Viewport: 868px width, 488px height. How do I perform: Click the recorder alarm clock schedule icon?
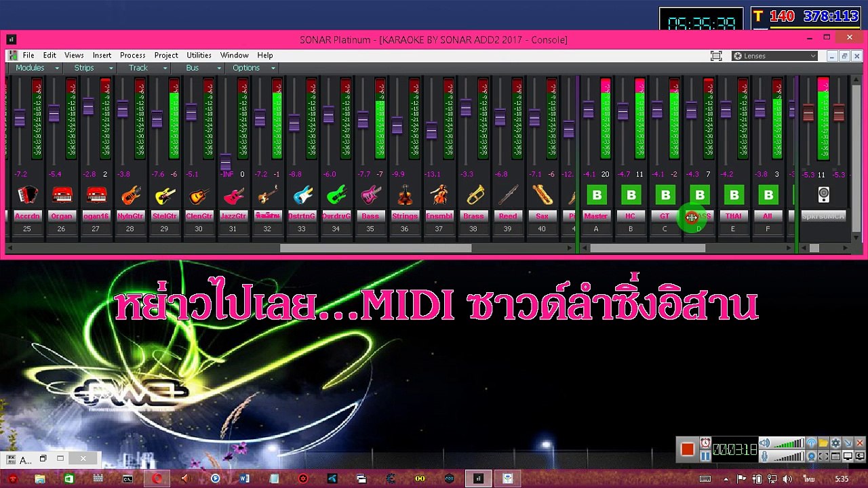[705, 443]
